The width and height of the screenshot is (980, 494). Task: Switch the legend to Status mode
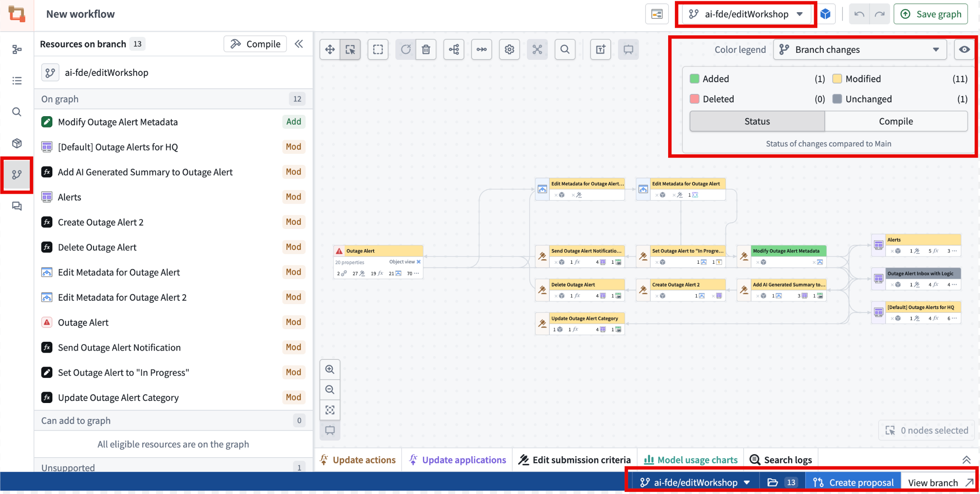757,121
